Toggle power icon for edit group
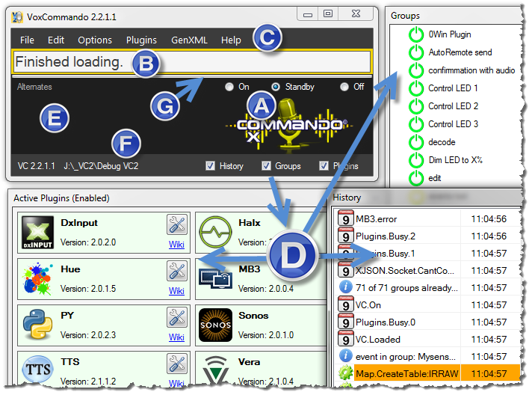This screenshot has width=532, height=395. (416, 179)
